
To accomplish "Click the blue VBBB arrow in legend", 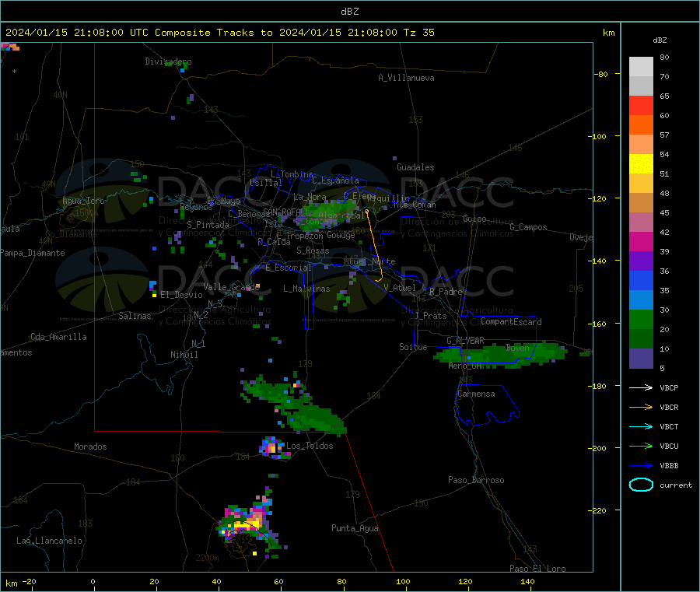I will (641, 466).
